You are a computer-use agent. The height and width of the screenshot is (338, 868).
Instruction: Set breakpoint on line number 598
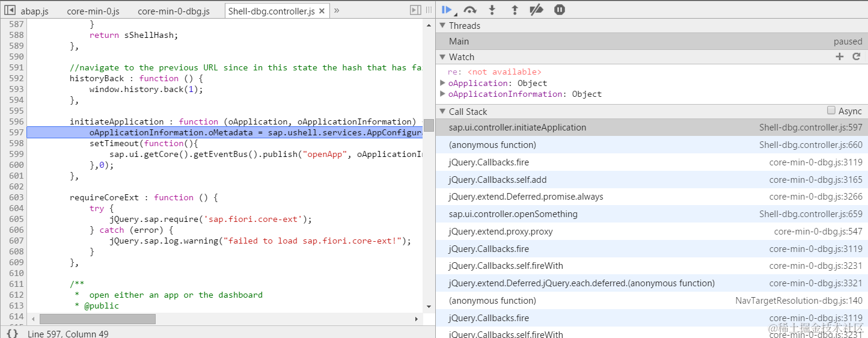tap(16, 143)
